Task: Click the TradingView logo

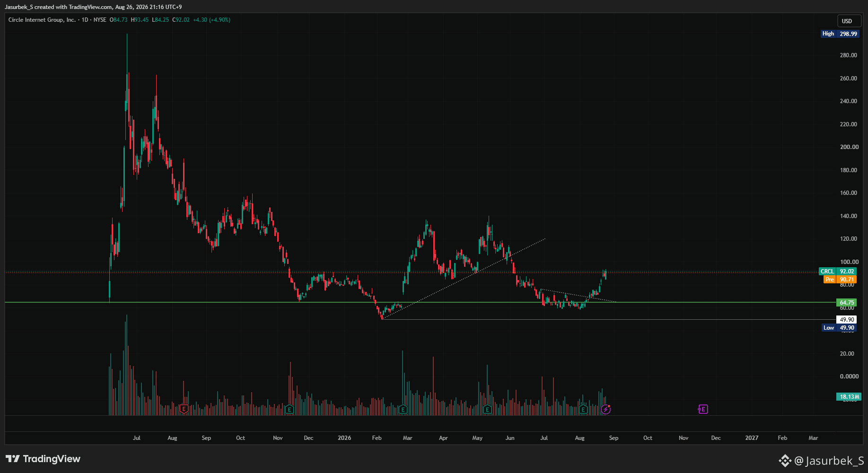Action: (43, 459)
